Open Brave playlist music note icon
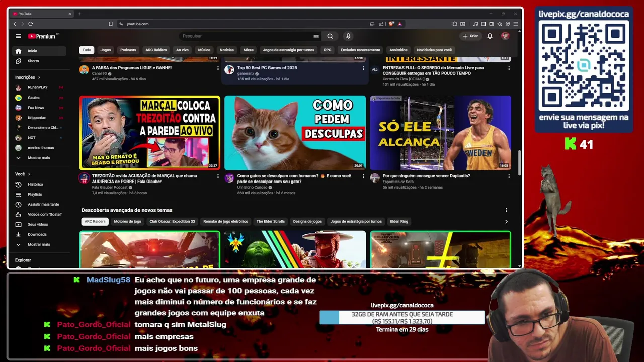 [476, 24]
